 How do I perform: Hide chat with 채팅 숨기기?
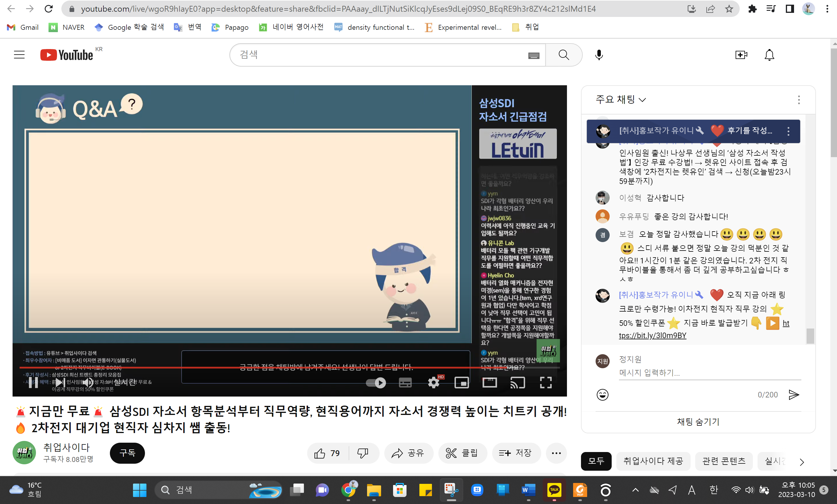point(698,422)
